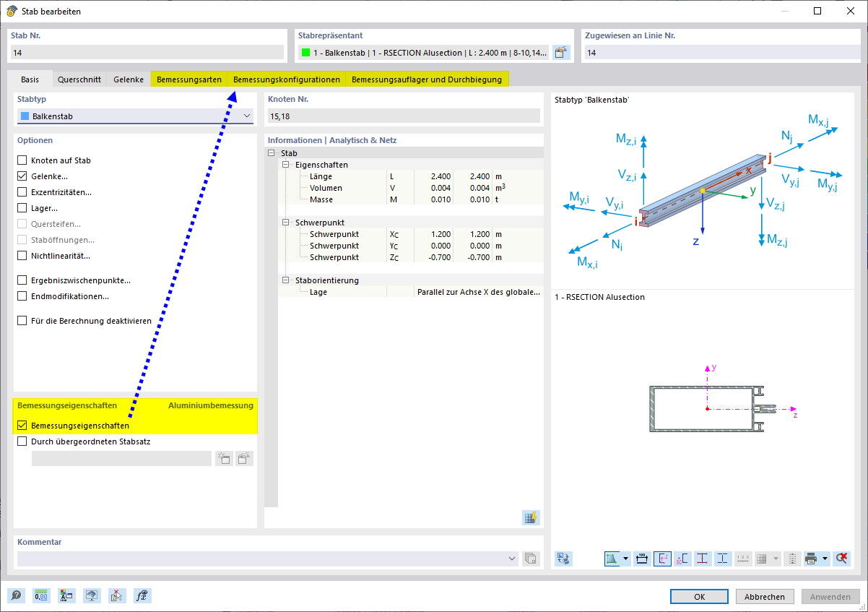Viewport: 868px width, 612px height.
Task: Open the printer options dropdown arrow
Action: (x=824, y=559)
